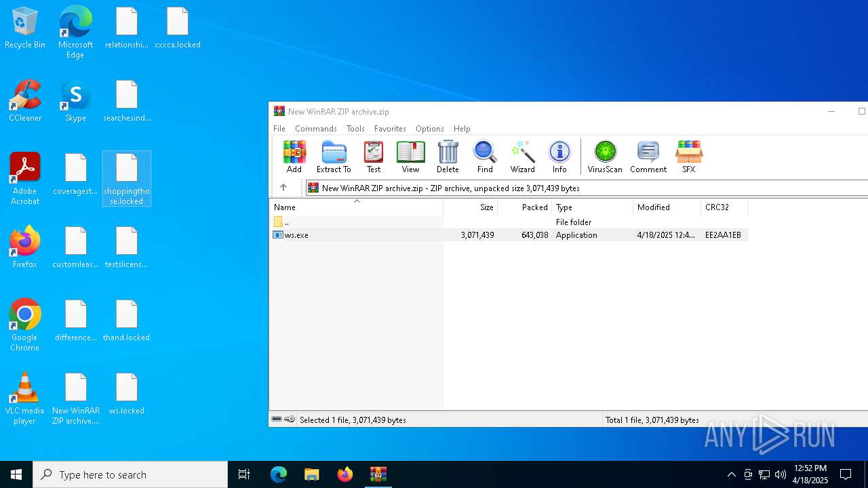Click the Extract To toolbar icon
Image resolution: width=868 pixels, height=488 pixels.
[334, 157]
